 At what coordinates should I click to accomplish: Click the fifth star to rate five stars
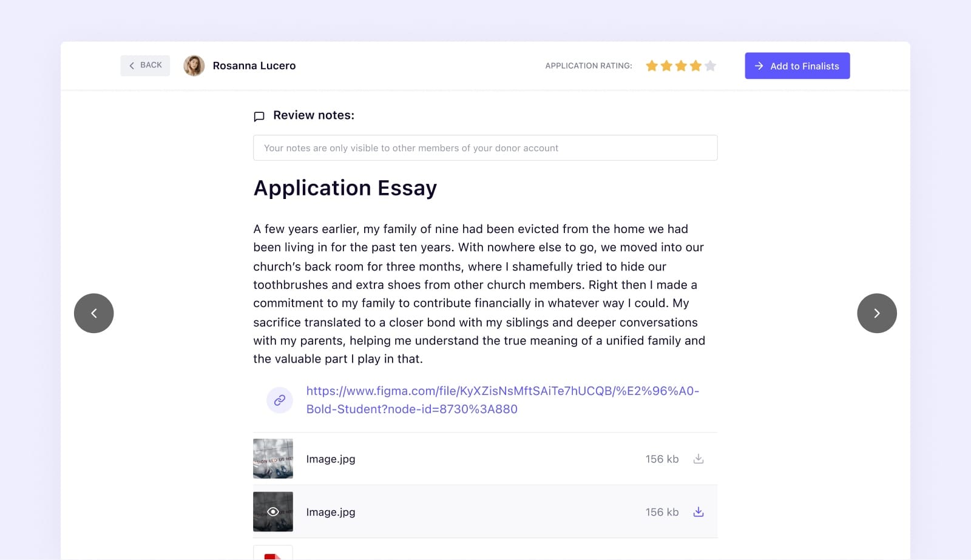710,66
